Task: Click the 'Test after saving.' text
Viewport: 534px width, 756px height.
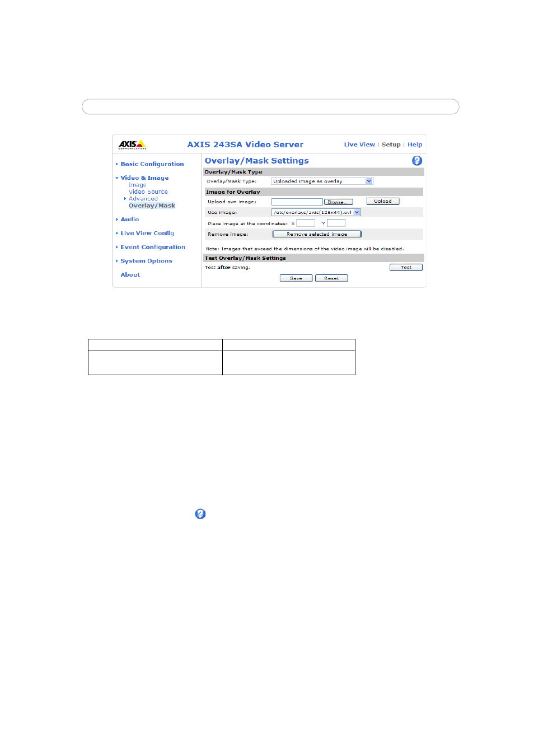Action: (x=227, y=268)
